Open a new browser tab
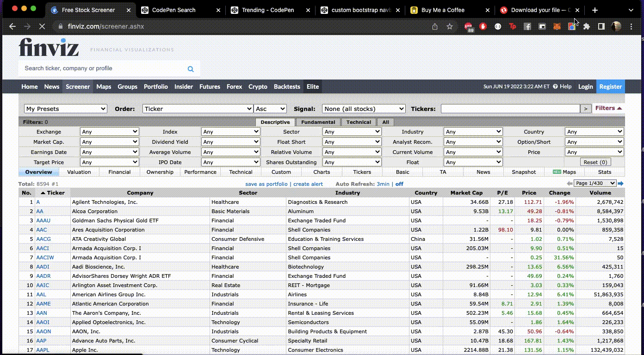 coord(595,10)
